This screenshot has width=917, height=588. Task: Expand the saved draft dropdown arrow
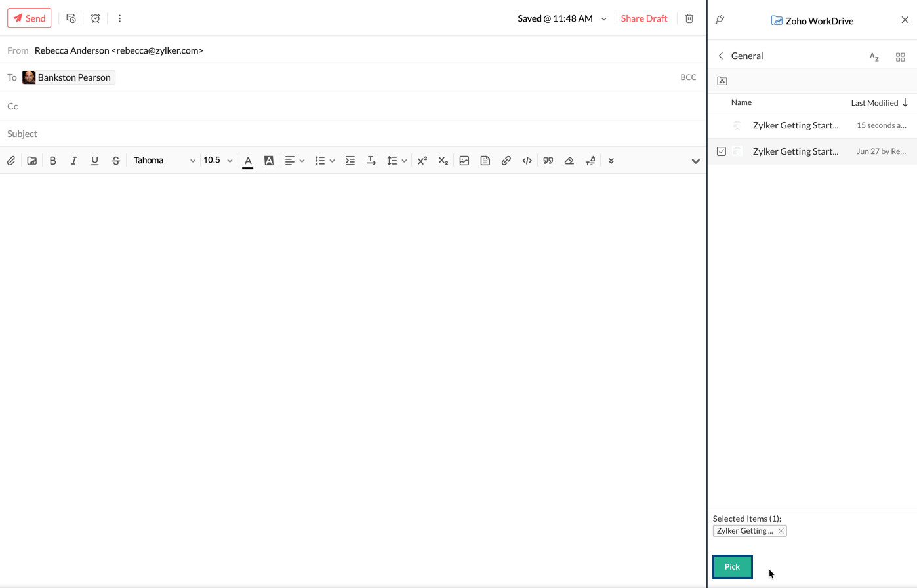point(604,19)
